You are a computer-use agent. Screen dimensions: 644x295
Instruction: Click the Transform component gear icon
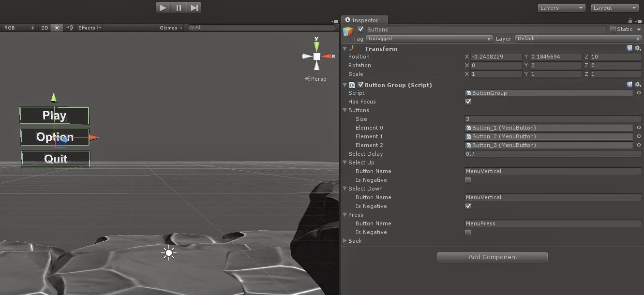[x=638, y=48]
